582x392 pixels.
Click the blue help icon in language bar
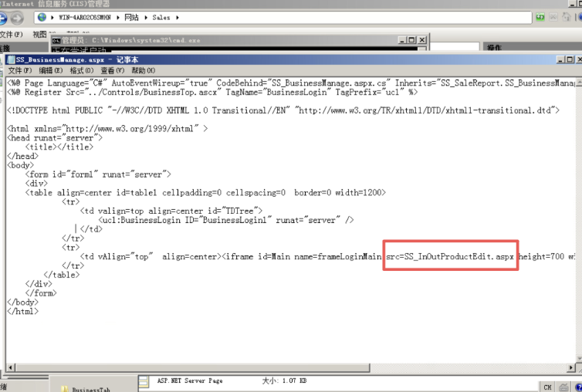click(578, 387)
